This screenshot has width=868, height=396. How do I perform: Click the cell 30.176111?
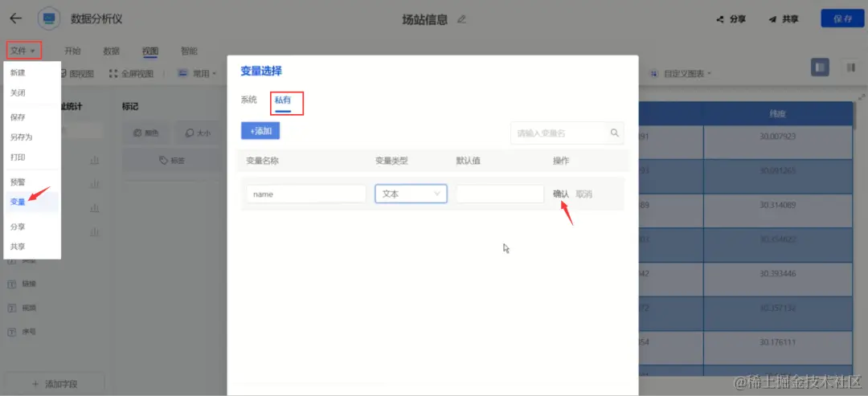pyautogui.click(x=778, y=342)
